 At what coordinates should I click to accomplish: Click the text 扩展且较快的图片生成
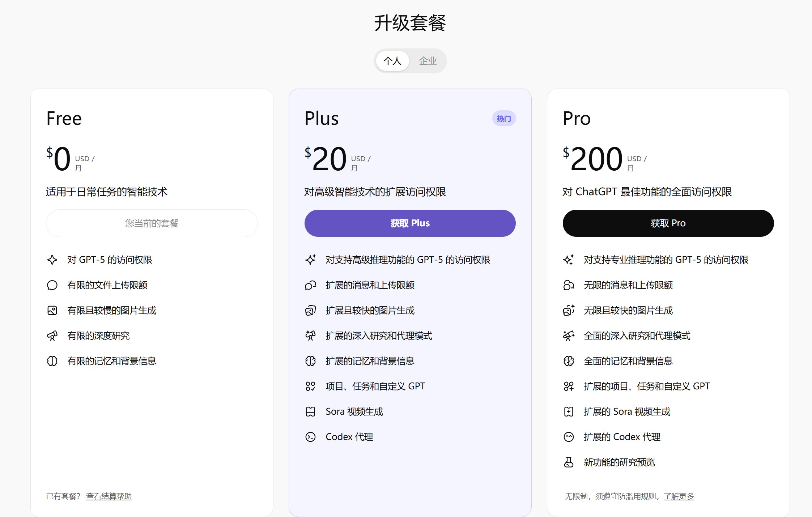pos(370,310)
